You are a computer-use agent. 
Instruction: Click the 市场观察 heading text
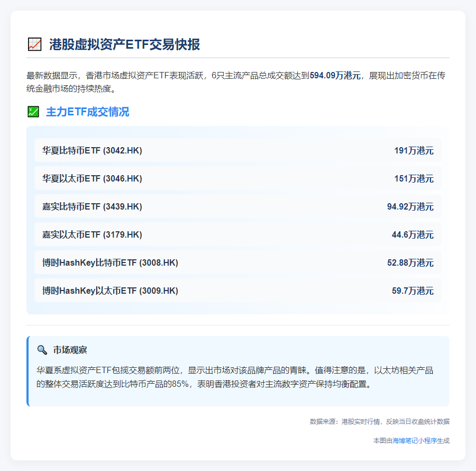(70, 350)
